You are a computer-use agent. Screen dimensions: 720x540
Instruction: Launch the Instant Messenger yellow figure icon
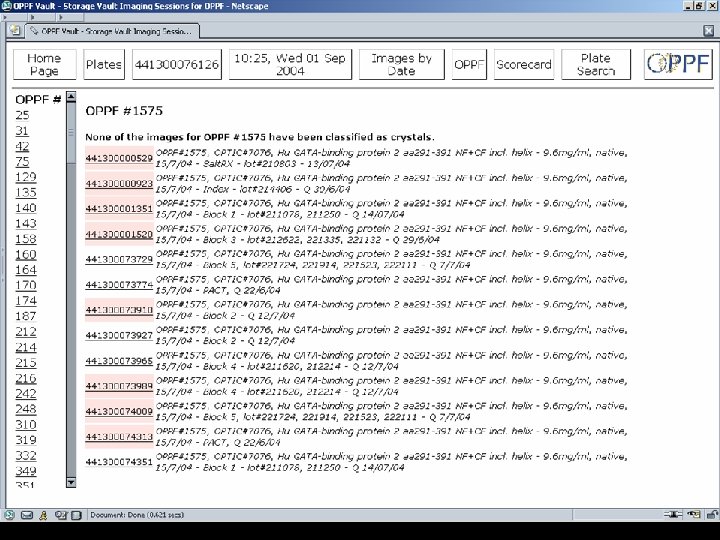pos(43,515)
